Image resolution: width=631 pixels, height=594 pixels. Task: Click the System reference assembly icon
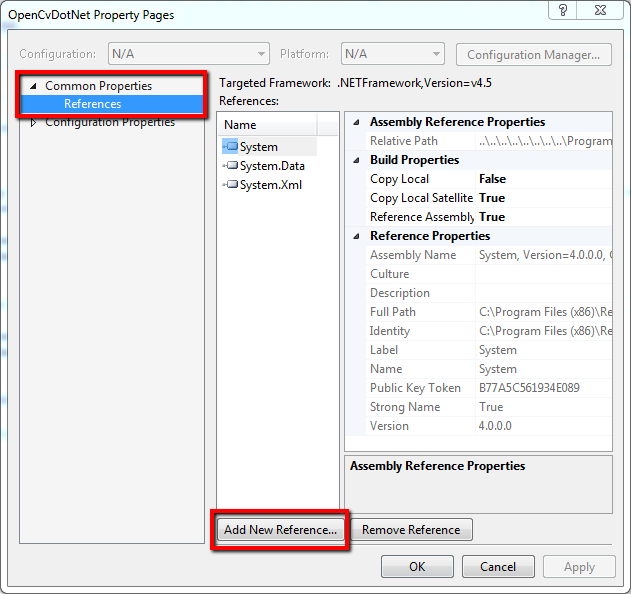tap(231, 146)
